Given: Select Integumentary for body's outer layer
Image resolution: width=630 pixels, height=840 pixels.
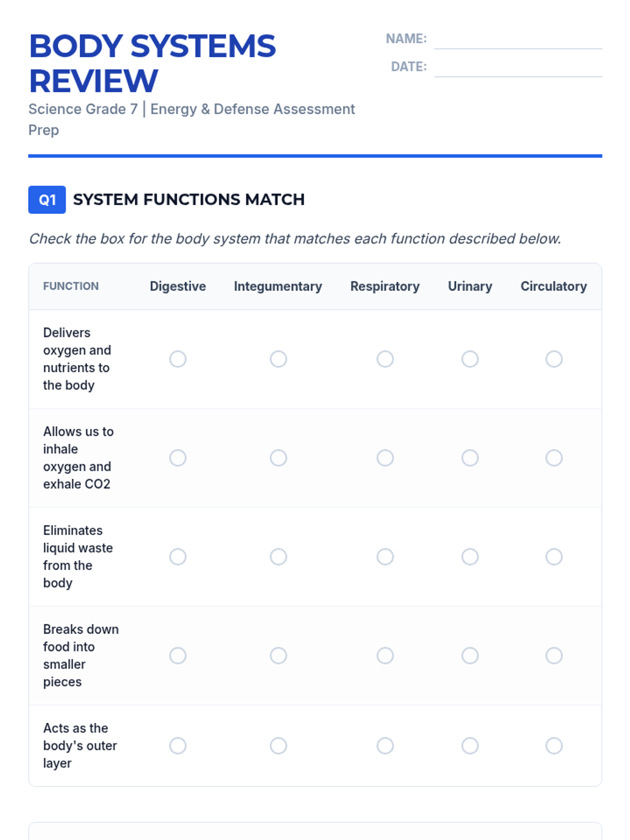Looking at the screenshot, I should click(x=278, y=745).
